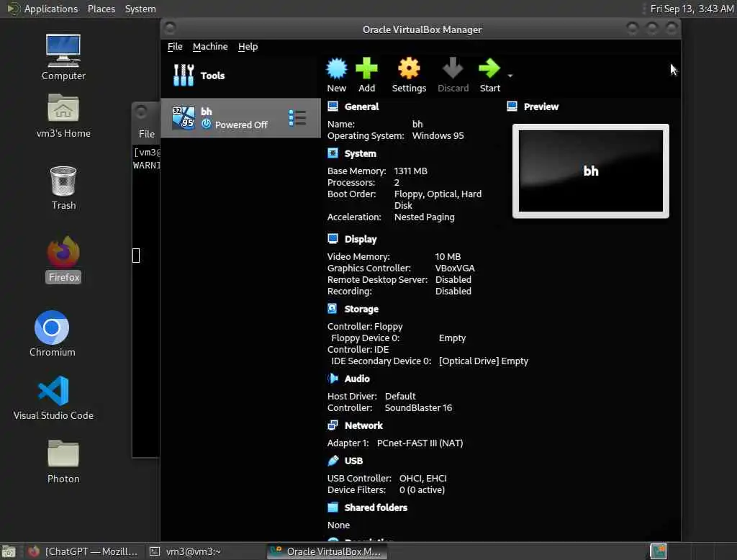Click the USB section plug icon
The image size is (737, 560).
tap(333, 461)
